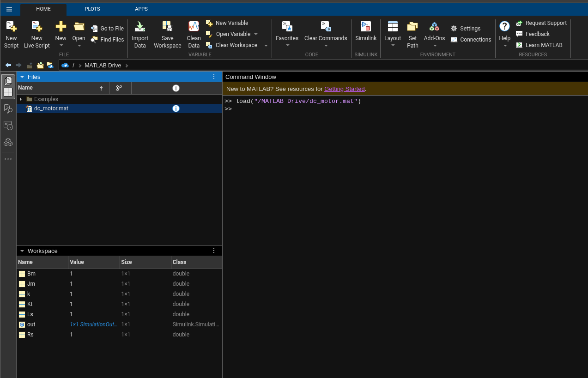This screenshot has width=588, height=378.
Task: Click the info icon beside dc_motor.mat
Action: pyautogui.click(x=176, y=108)
